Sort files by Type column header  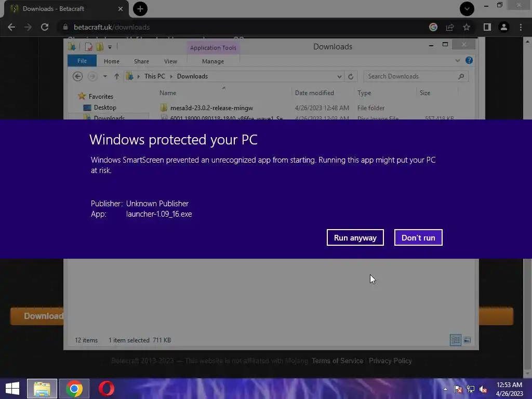coord(364,93)
